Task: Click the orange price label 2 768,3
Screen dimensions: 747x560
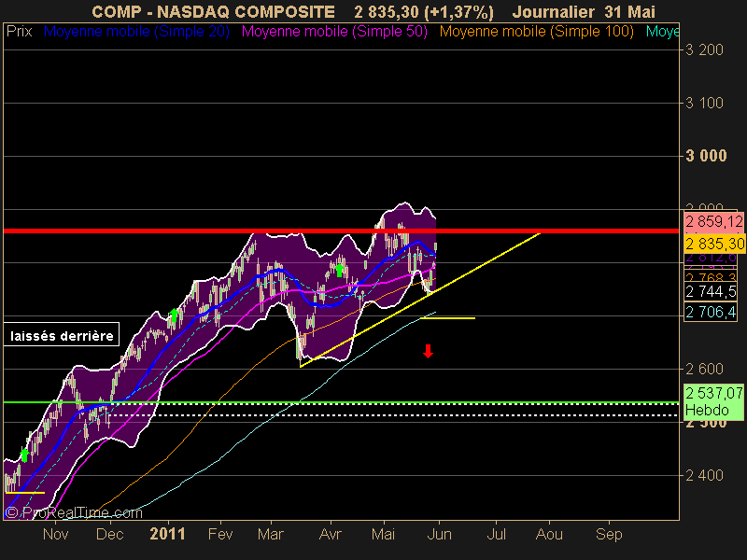Action: tap(711, 276)
